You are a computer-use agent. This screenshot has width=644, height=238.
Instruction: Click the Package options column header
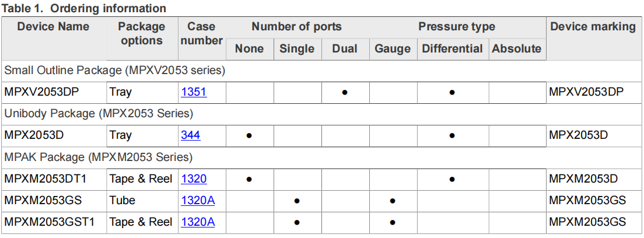(x=141, y=34)
